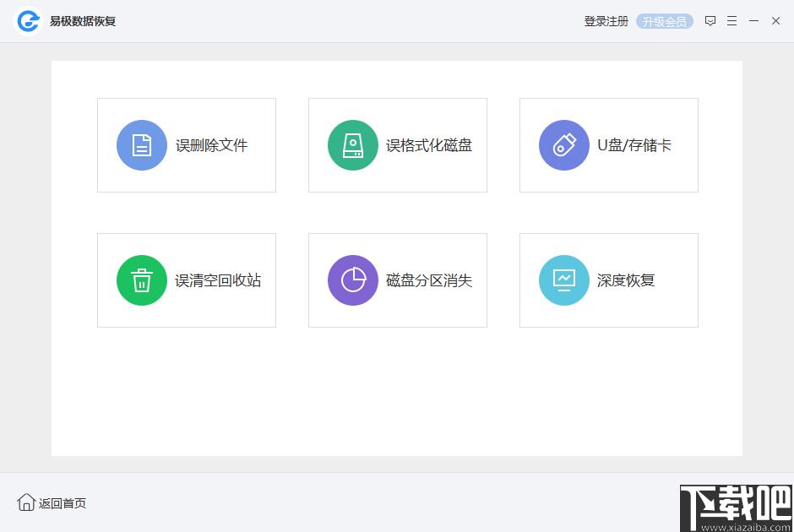Select U盘/存储卡 recovery option
Screen dimensions: 794x532
(609, 145)
